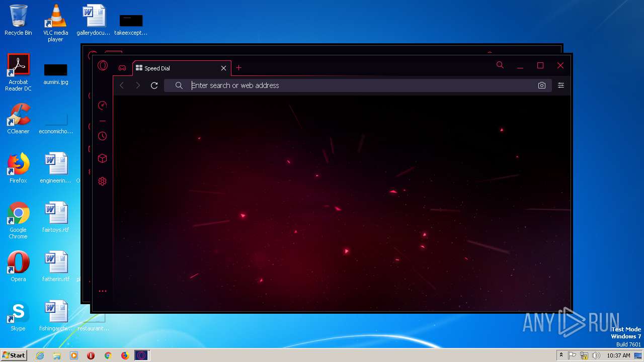Open Extensions cube icon in sidebar
The image size is (644, 362).
(x=102, y=158)
